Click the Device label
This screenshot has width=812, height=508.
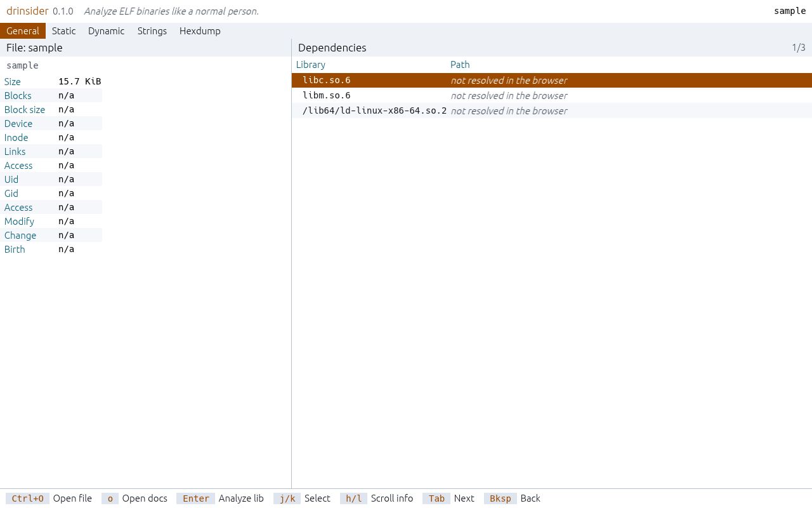(18, 124)
